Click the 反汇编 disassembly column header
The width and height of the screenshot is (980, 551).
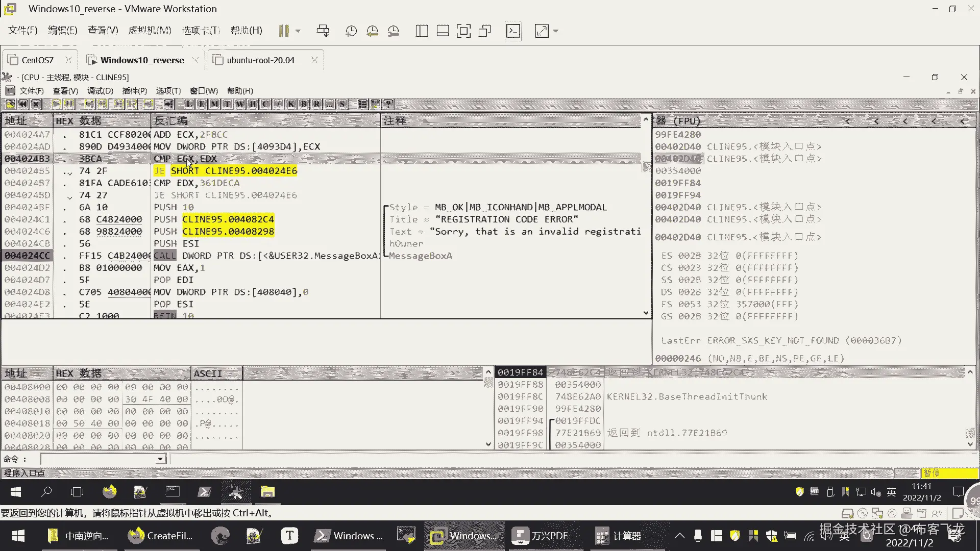(x=265, y=121)
